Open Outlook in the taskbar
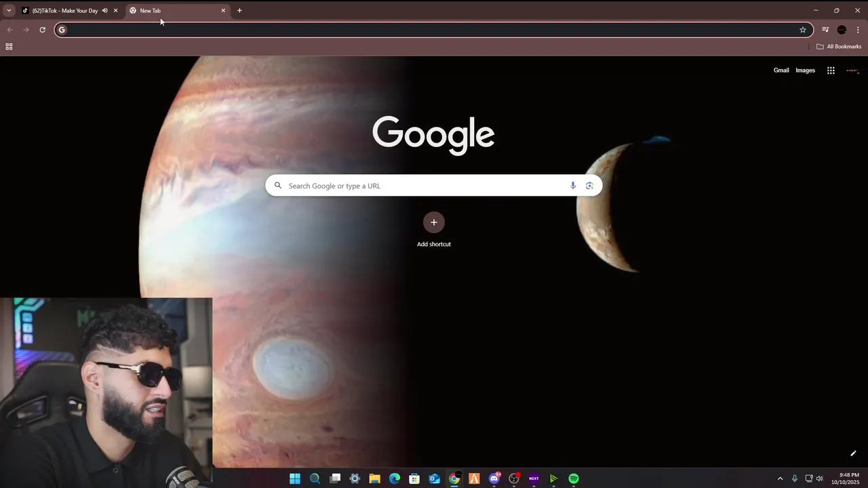Screen dimensions: 868x488 (434, 479)
